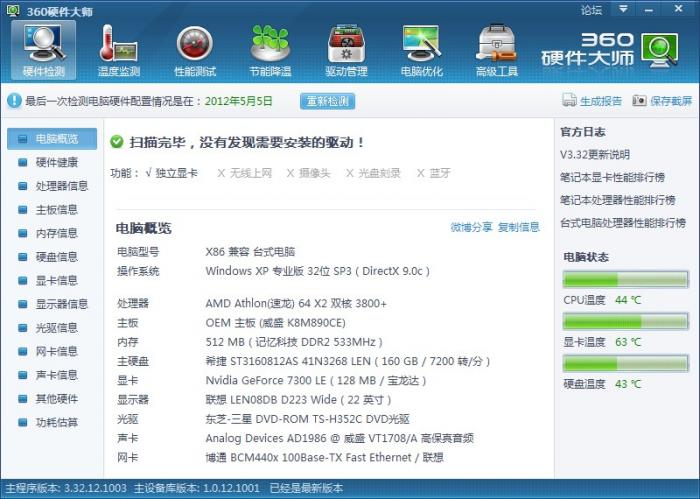
Task: Click the 显卡温度 temperature bar
Action: pyautogui.click(x=625, y=321)
